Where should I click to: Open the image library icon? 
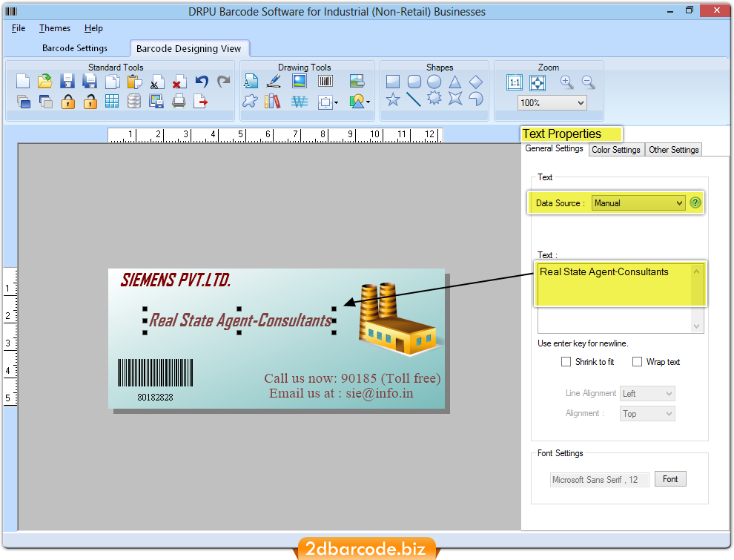click(x=357, y=82)
